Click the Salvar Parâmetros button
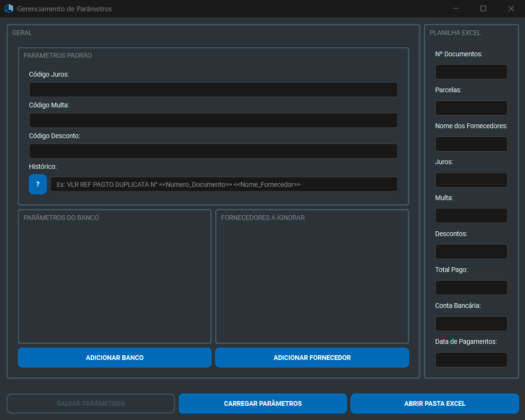This screenshot has width=525, height=420. click(91, 403)
